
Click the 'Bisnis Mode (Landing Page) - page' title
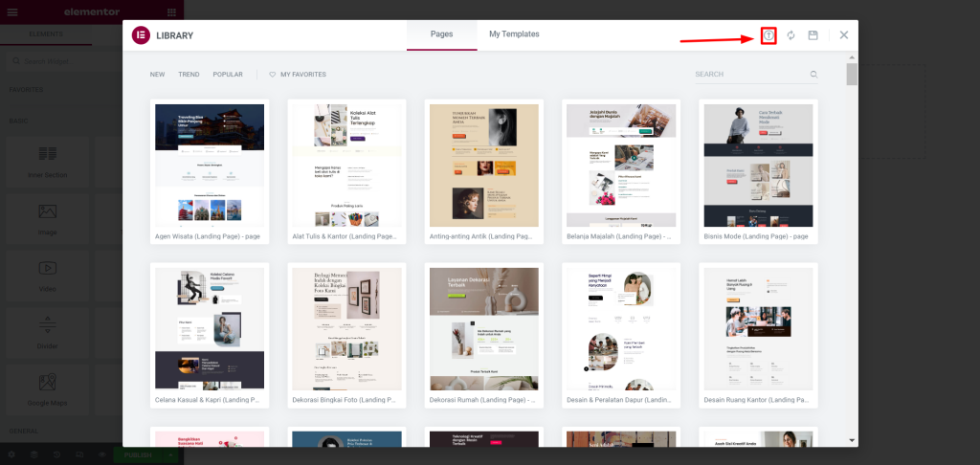coord(756,237)
